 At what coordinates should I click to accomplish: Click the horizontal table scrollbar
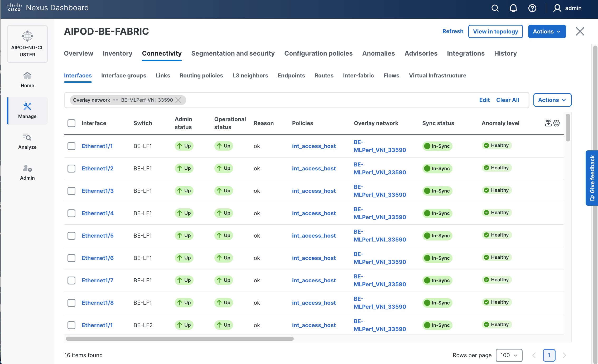[180, 339]
